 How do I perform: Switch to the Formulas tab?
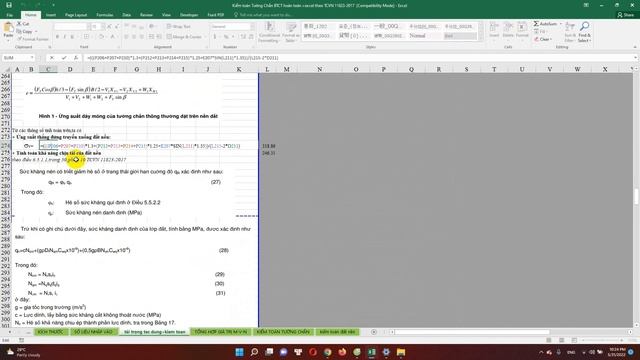point(104,15)
